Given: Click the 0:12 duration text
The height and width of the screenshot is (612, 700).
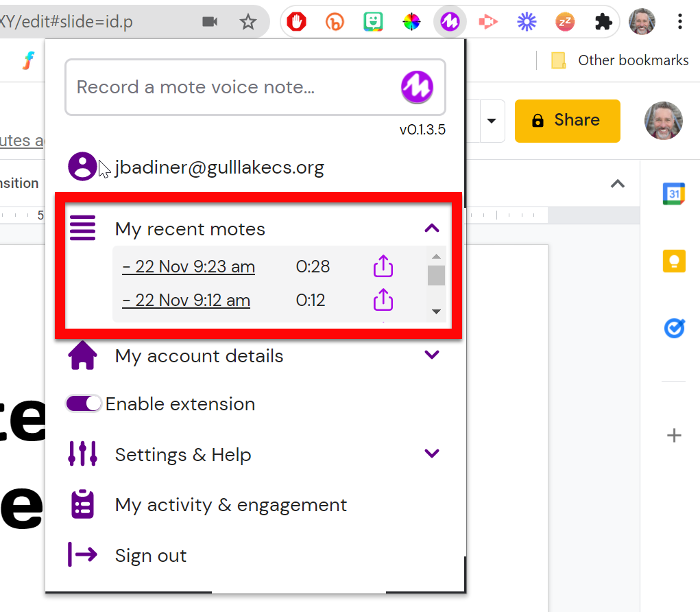Looking at the screenshot, I should point(311,301).
